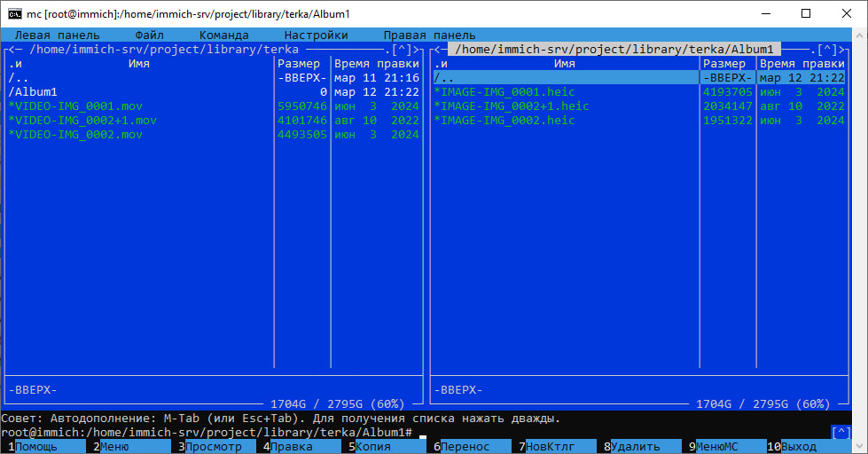Sort right panel by Время правки header
Image resolution: width=868 pixels, height=454 pixels.
pos(802,64)
